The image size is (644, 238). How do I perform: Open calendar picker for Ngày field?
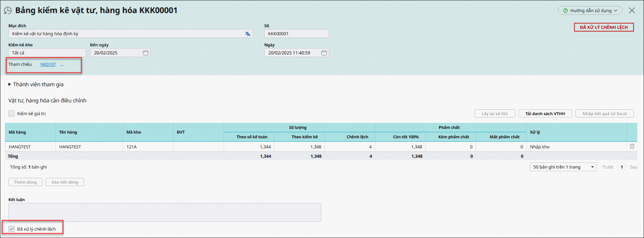(324, 53)
